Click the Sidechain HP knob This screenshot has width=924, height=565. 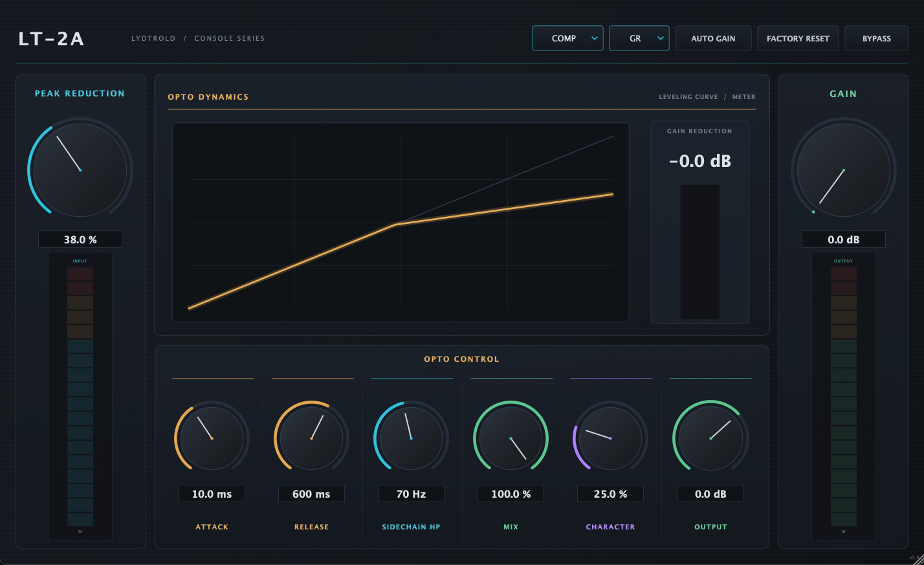[x=411, y=438]
